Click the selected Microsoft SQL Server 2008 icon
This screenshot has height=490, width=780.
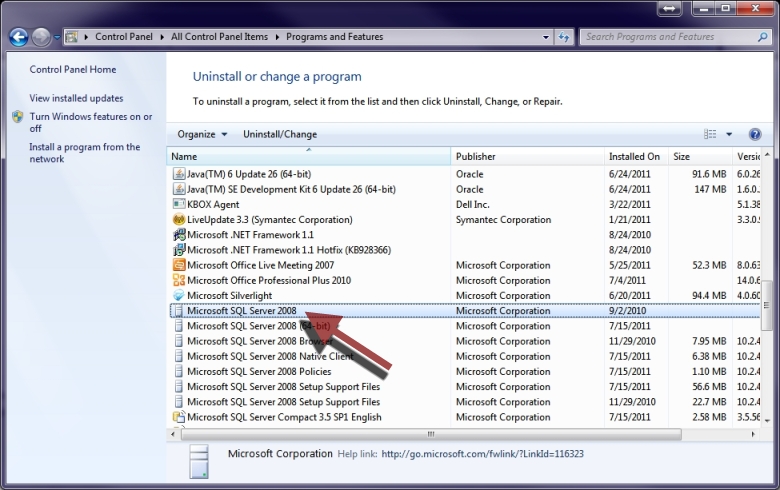(179, 311)
